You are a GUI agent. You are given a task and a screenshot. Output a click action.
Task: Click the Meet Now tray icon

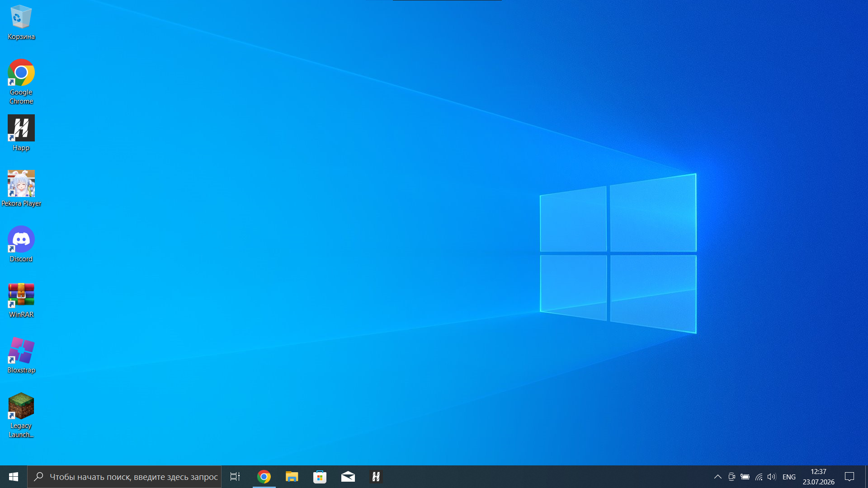coord(731,477)
